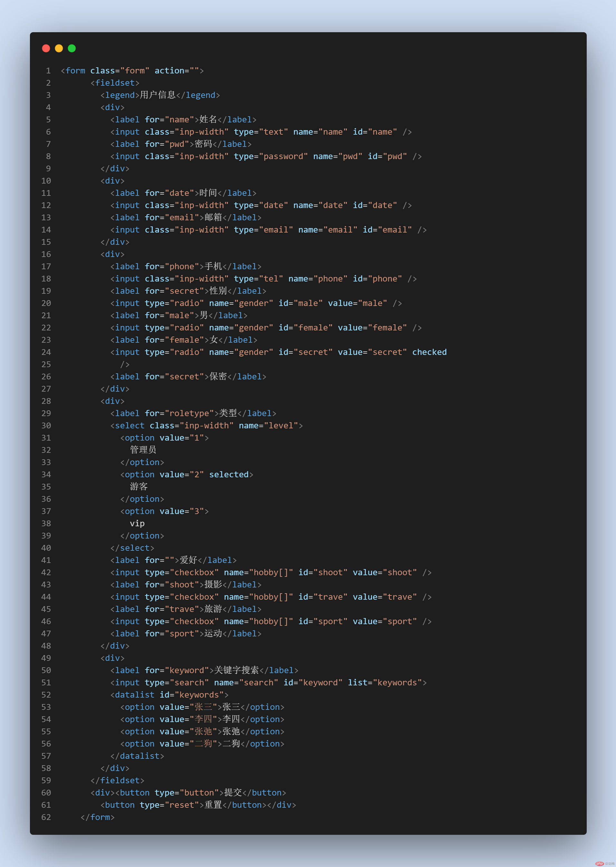Click label text 姓名 on line 5
The image size is (616, 867).
tap(208, 119)
